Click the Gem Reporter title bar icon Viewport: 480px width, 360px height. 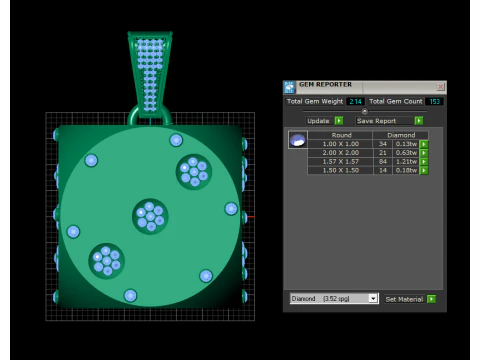[x=289, y=87]
